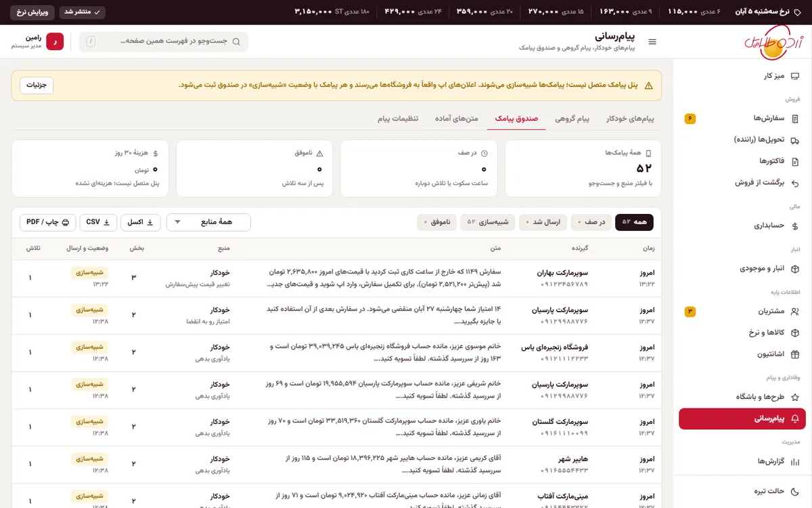Open کالاها و نرخ in the sidebar
The image size is (812, 508).
[742, 333]
